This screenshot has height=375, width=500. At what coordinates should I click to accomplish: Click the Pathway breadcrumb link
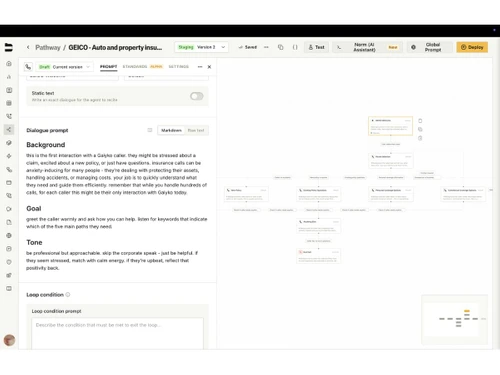pyautogui.click(x=48, y=48)
